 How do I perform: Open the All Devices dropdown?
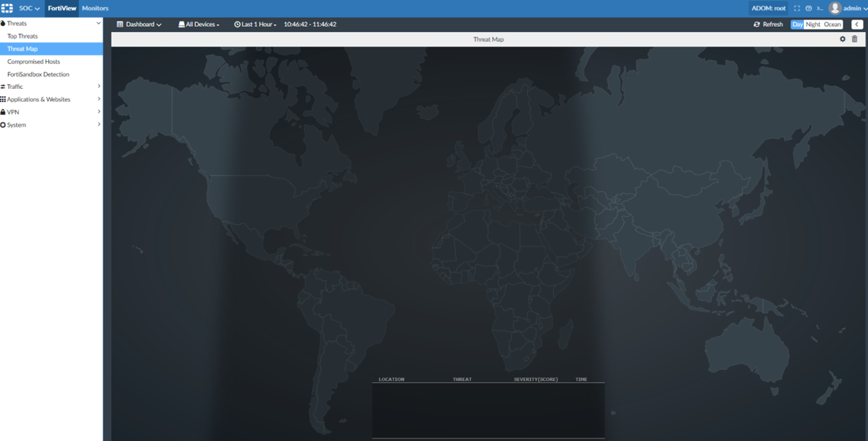[x=199, y=24]
